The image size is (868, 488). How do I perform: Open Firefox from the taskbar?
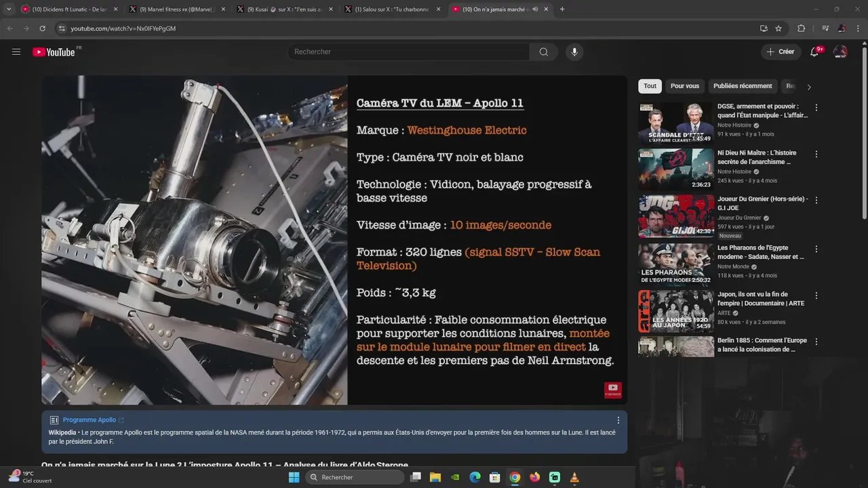535,477
